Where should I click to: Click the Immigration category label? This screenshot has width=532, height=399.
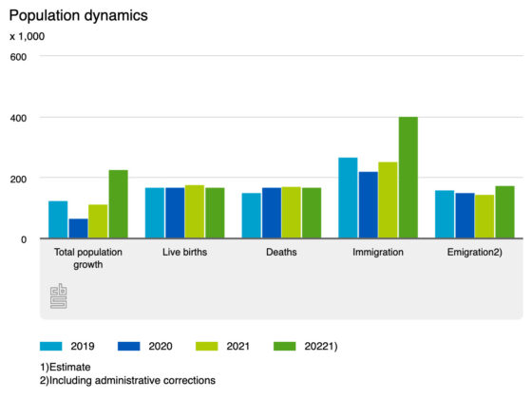[378, 252]
